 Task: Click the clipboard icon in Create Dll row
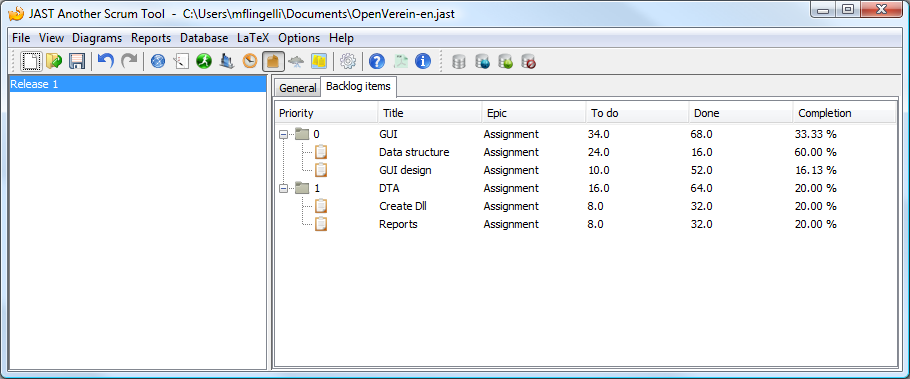pyautogui.click(x=321, y=206)
